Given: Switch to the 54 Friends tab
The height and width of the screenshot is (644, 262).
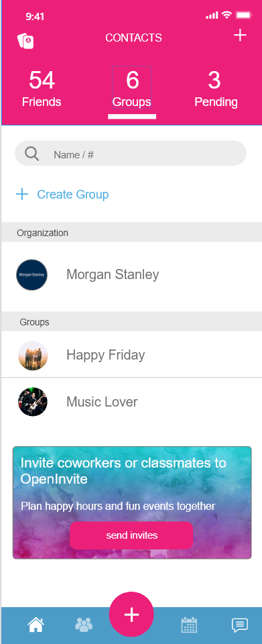Looking at the screenshot, I should coord(42,89).
